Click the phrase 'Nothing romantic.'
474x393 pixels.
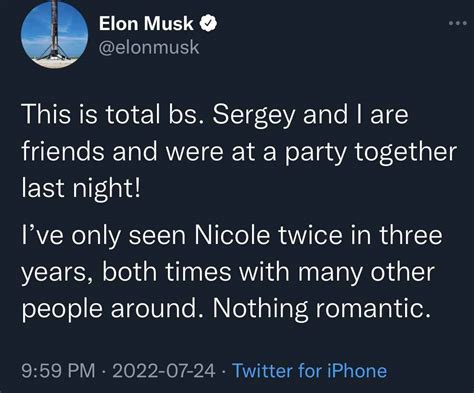(x=320, y=308)
